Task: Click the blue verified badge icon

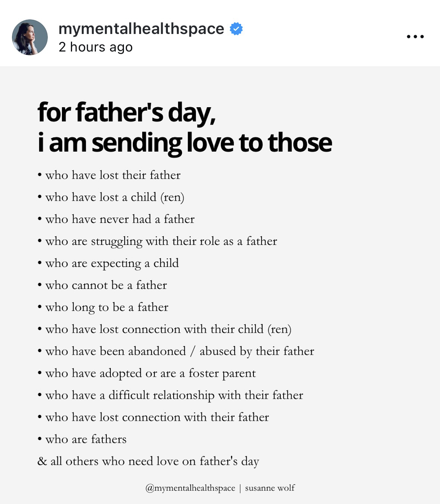Action: click(x=236, y=29)
